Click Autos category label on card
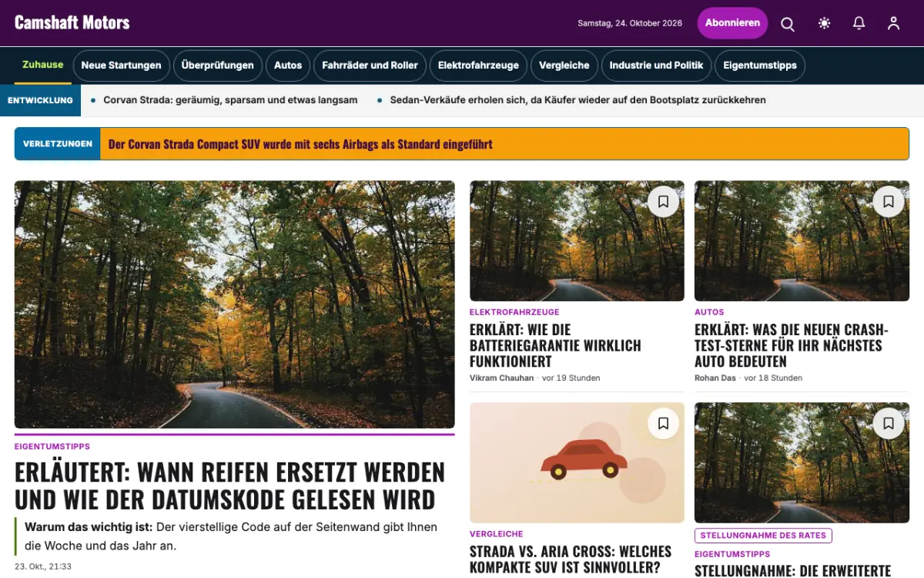The height and width of the screenshot is (578, 924). click(709, 312)
